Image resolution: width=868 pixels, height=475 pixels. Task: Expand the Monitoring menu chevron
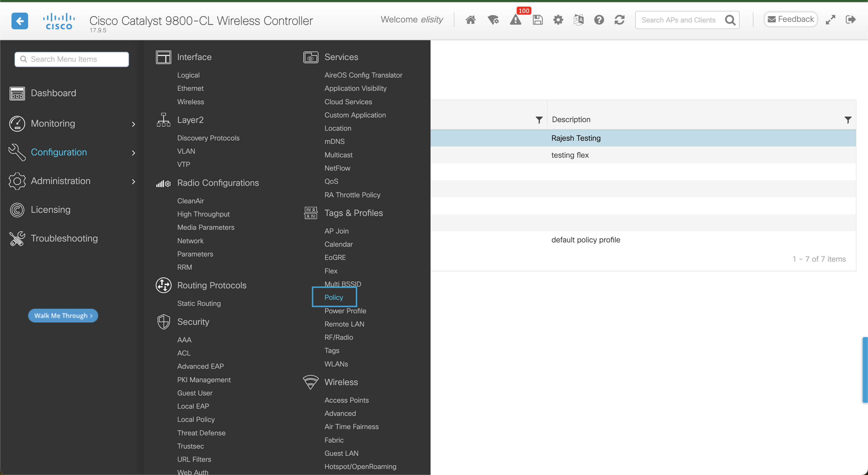point(133,124)
